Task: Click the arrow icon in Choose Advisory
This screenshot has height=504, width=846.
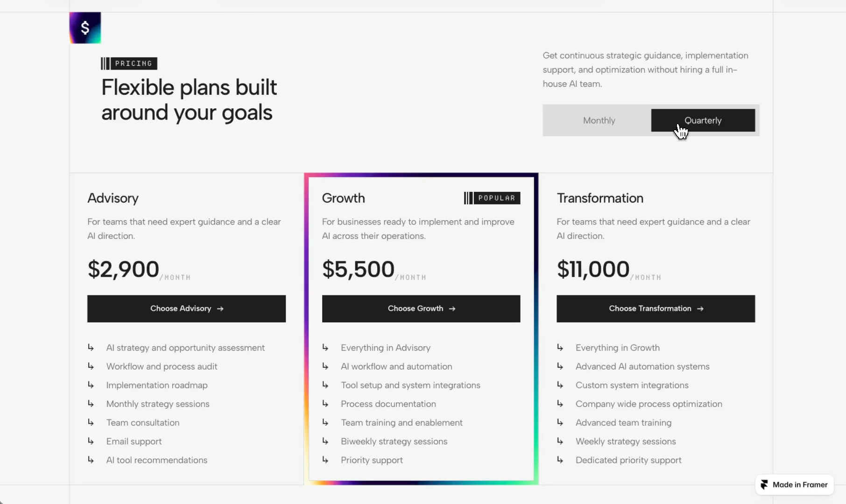Action: [220, 308]
